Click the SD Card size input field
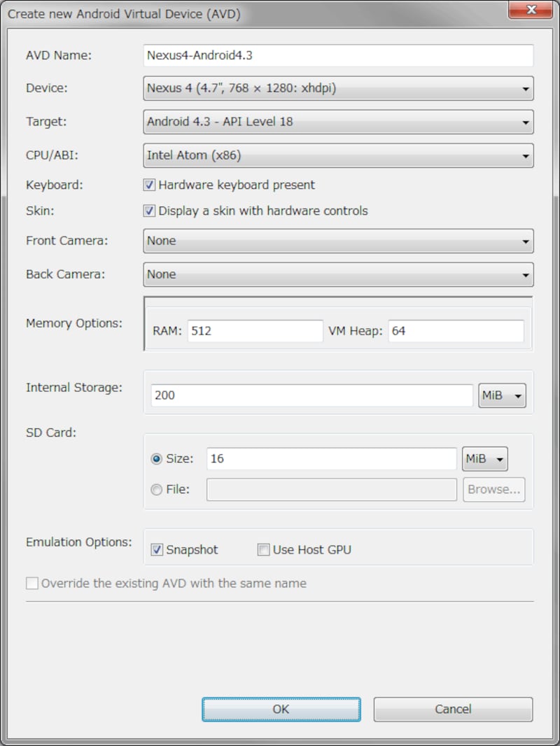The height and width of the screenshot is (746, 560). pos(332,459)
